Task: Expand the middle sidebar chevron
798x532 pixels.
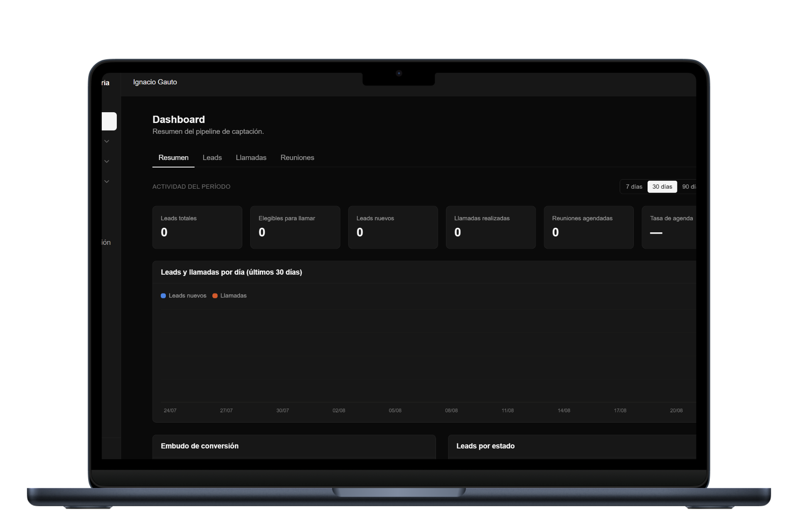Action: (107, 161)
